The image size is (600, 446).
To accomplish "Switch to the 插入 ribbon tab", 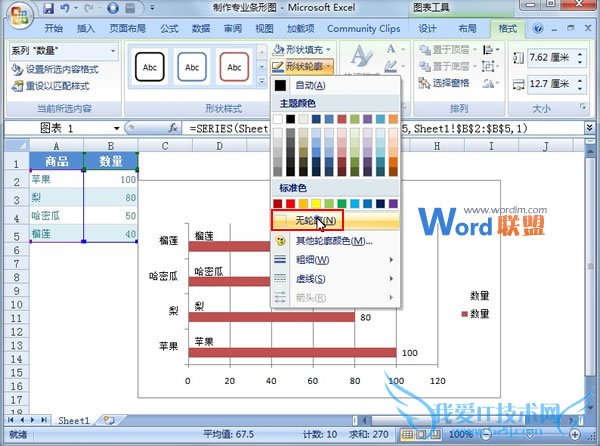I will click(x=86, y=29).
